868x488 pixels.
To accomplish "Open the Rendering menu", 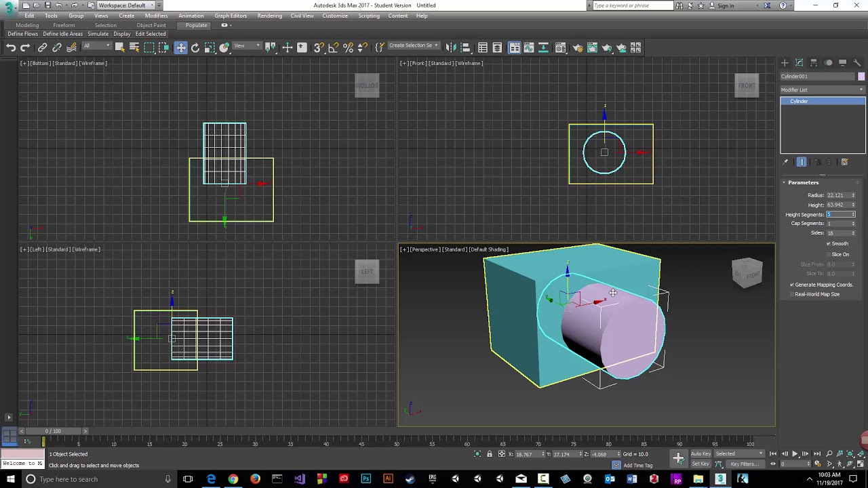I will 269,16.
